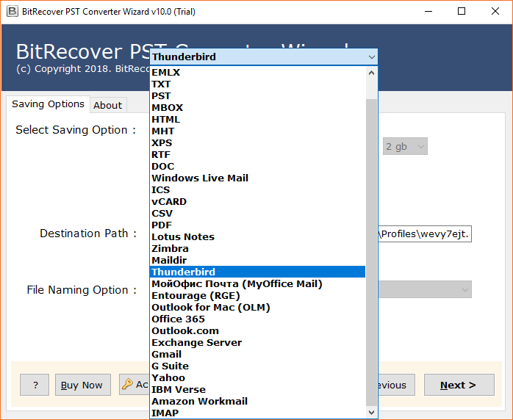The image size is (513, 420).
Task: Choose Yahoo from the list
Action: click(x=257, y=378)
